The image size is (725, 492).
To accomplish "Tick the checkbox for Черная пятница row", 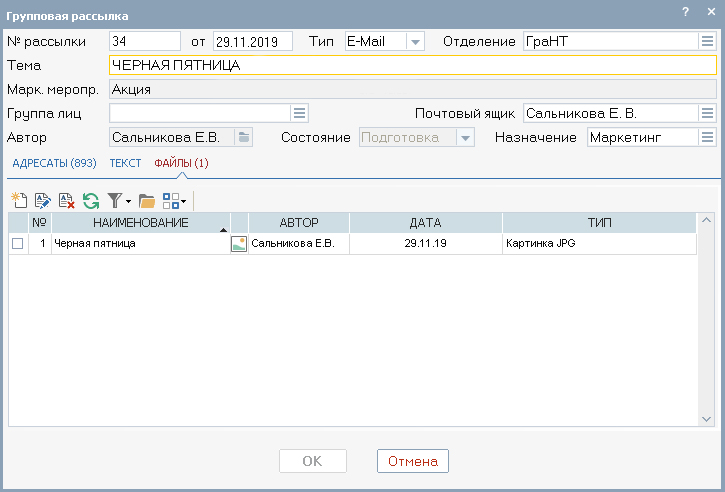I will pyautogui.click(x=18, y=244).
